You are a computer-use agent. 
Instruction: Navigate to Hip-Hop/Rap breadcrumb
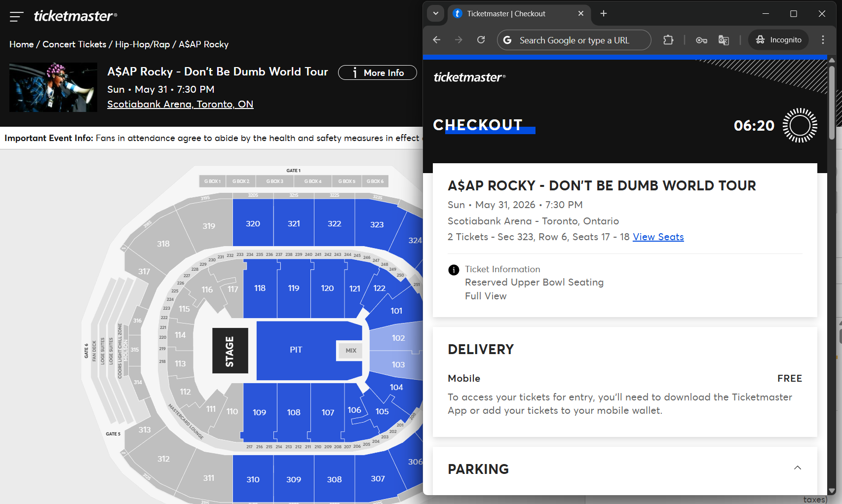[143, 44]
